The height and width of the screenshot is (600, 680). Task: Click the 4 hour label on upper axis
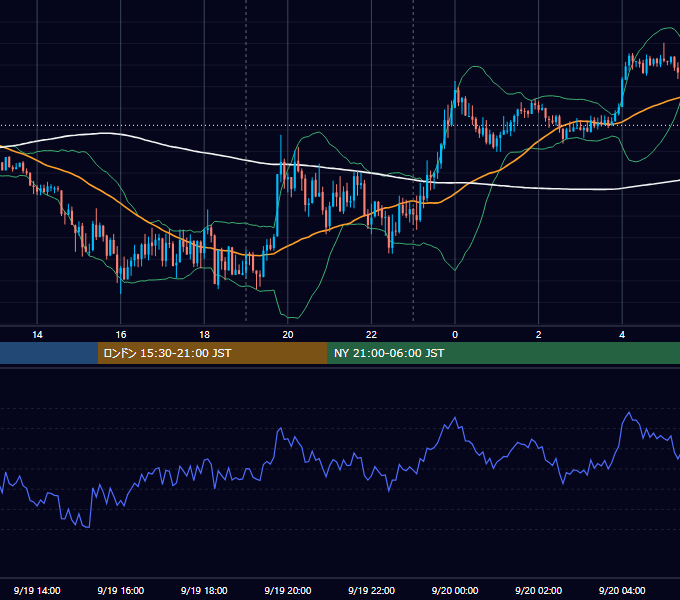click(x=622, y=335)
